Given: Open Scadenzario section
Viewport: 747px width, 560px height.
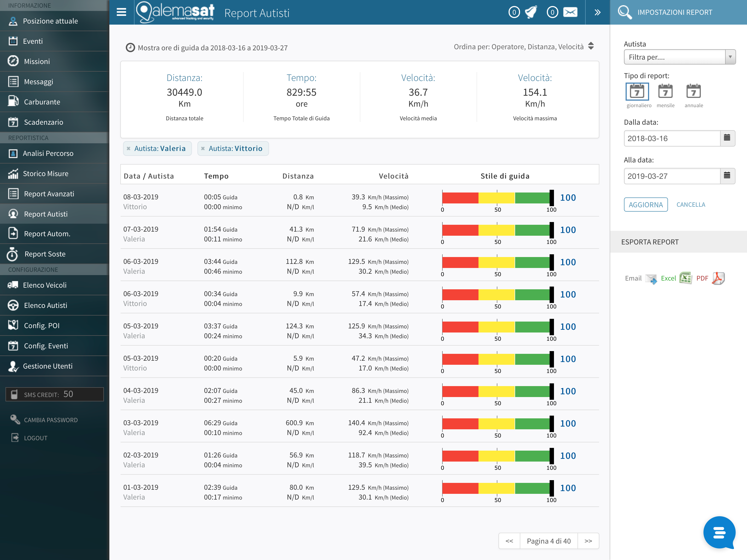Looking at the screenshot, I should pyautogui.click(x=54, y=122).
